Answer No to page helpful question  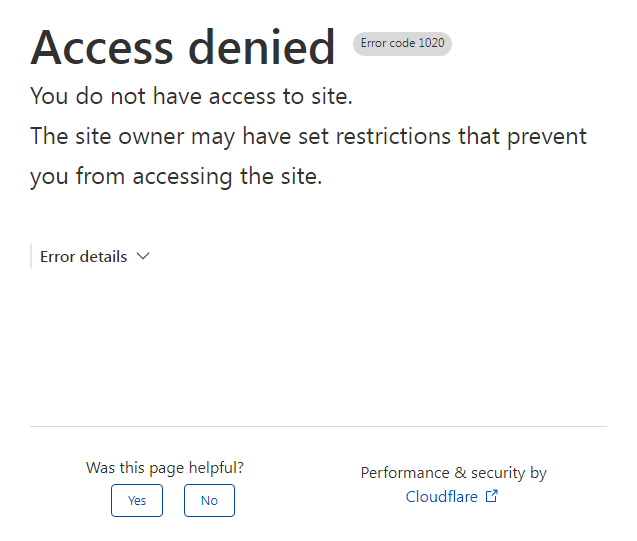209,500
